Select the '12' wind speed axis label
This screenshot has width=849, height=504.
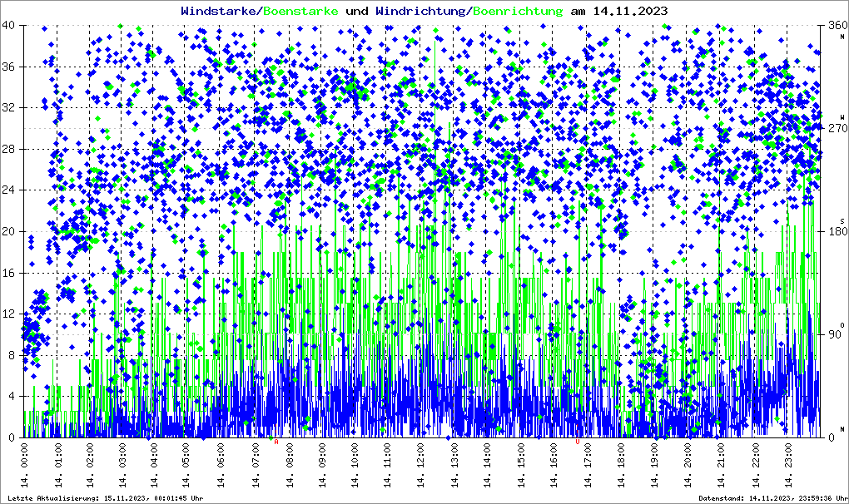8,314
